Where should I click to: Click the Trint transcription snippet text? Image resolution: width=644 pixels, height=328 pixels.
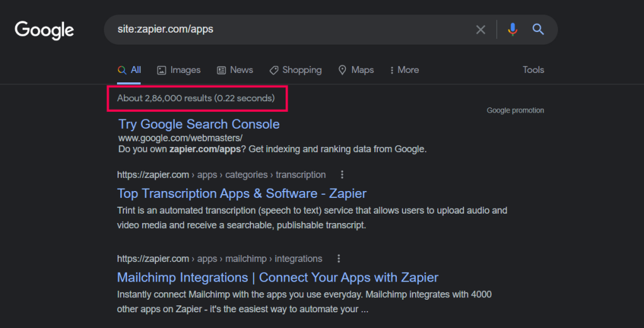(312, 218)
